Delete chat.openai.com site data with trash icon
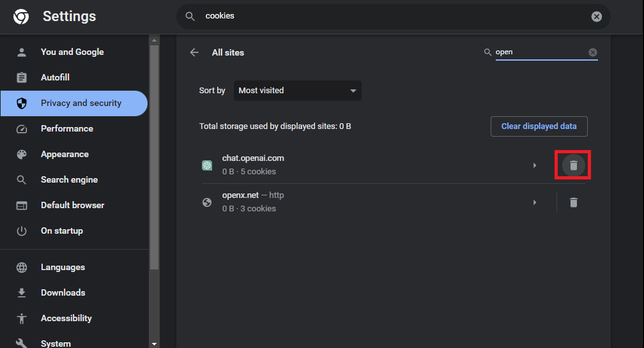Viewport: 644px width, 348px height. pyautogui.click(x=573, y=165)
